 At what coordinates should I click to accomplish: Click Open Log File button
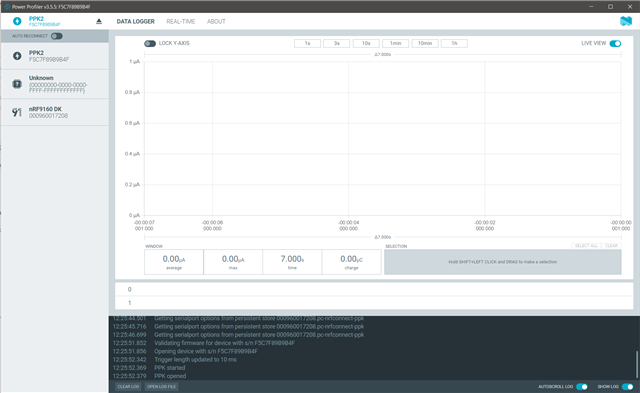161,386
